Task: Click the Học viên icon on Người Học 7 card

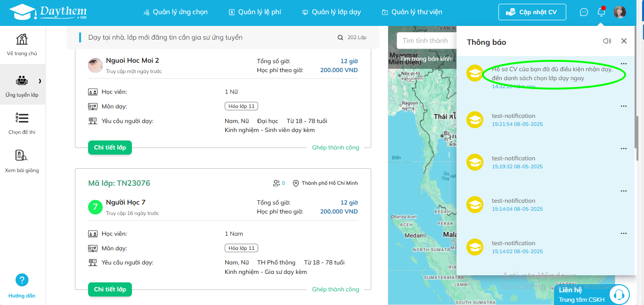Action: point(93,234)
